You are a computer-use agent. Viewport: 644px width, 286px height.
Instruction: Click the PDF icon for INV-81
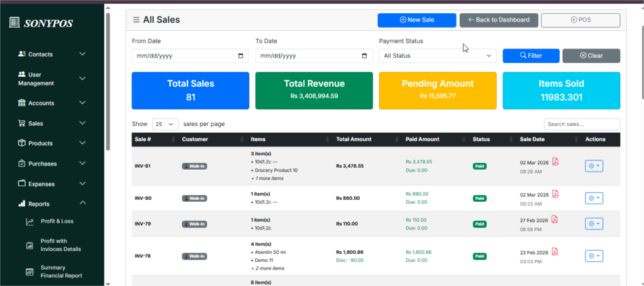[555, 162]
